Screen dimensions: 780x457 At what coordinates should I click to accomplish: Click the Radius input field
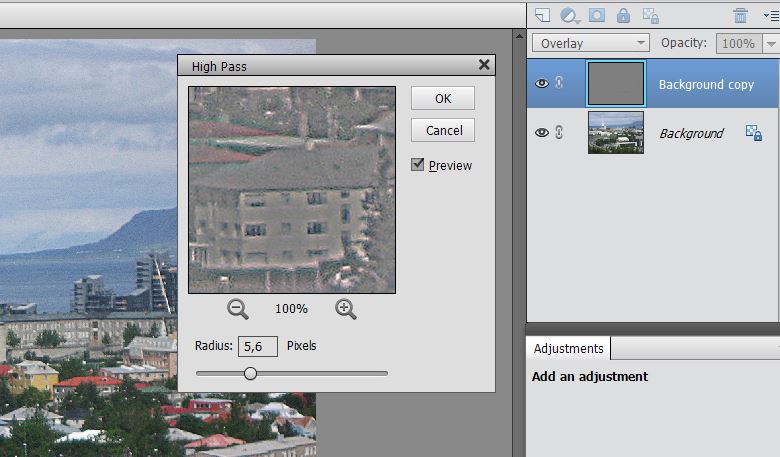click(x=258, y=346)
